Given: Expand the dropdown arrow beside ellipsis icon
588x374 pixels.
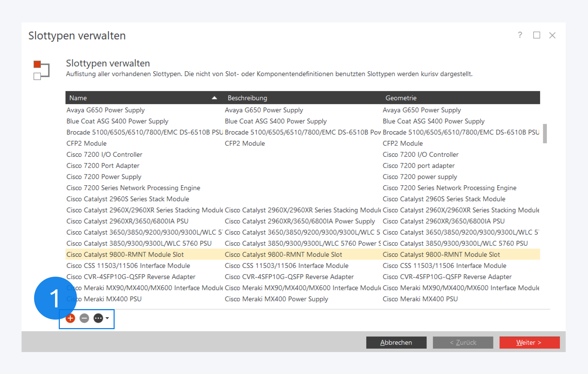Looking at the screenshot, I should click(x=107, y=318).
